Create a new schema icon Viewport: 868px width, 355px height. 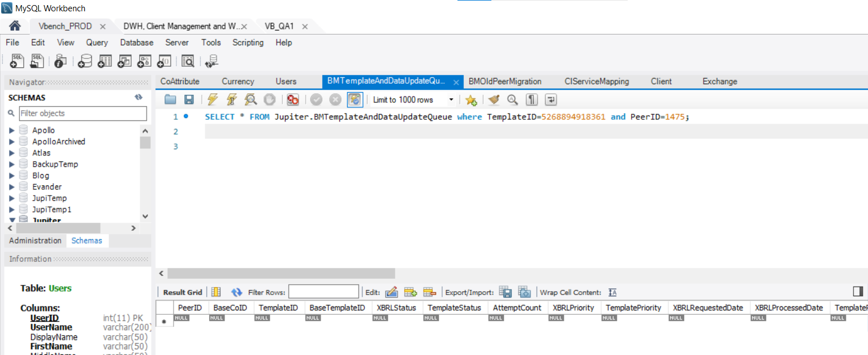pos(85,61)
